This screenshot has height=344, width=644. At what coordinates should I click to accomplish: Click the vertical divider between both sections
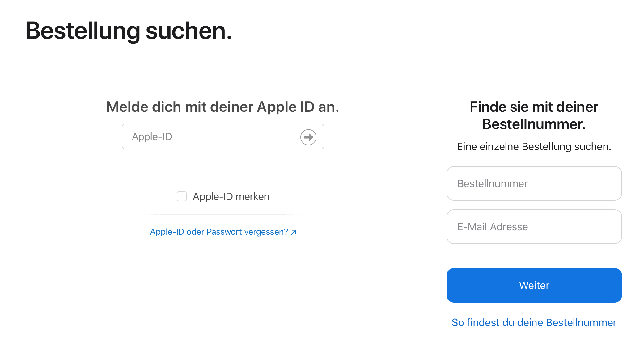point(421,216)
